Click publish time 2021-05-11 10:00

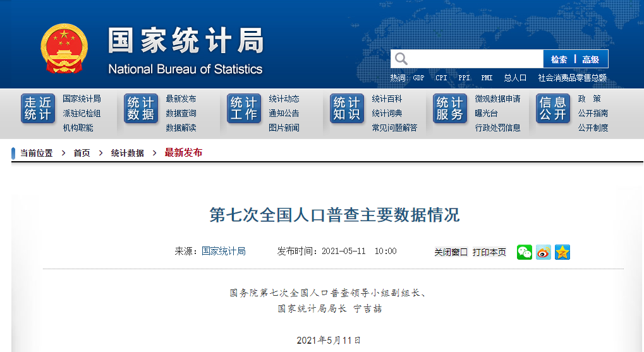[360, 251]
